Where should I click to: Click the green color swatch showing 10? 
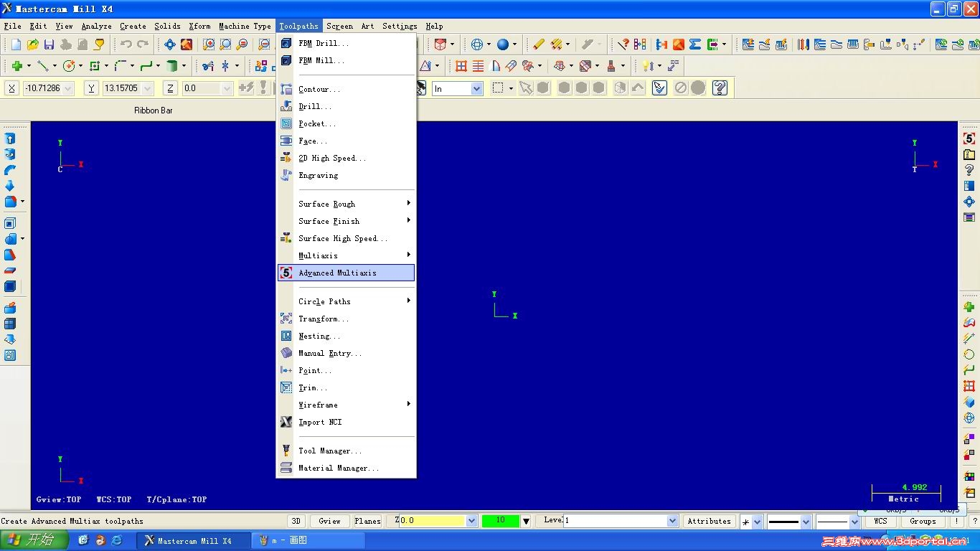point(501,521)
